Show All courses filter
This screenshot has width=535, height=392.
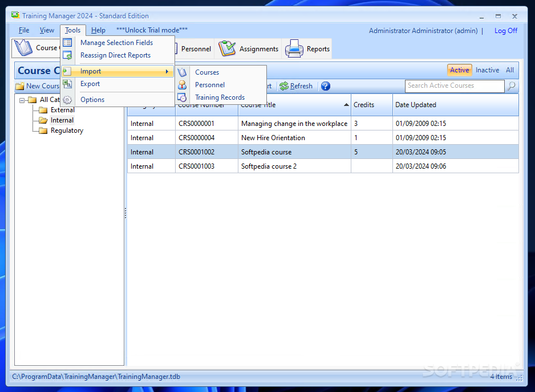(x=510, y=70)
